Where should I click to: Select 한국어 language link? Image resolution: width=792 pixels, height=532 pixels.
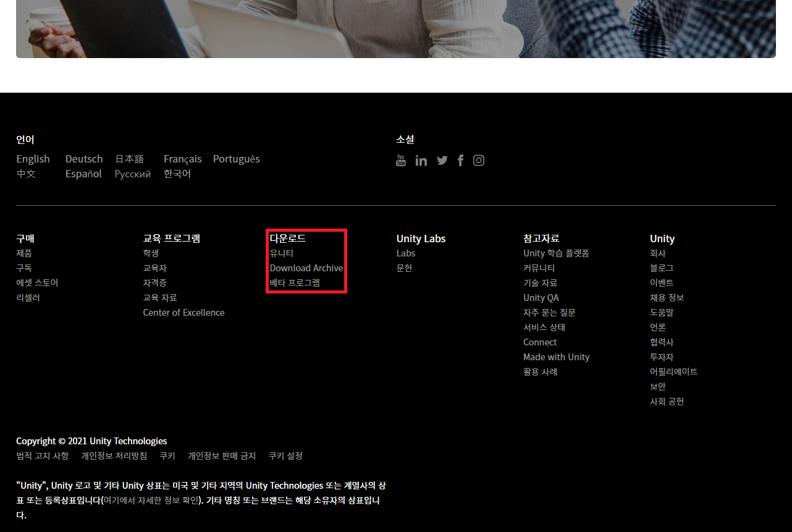click(177, 174)
